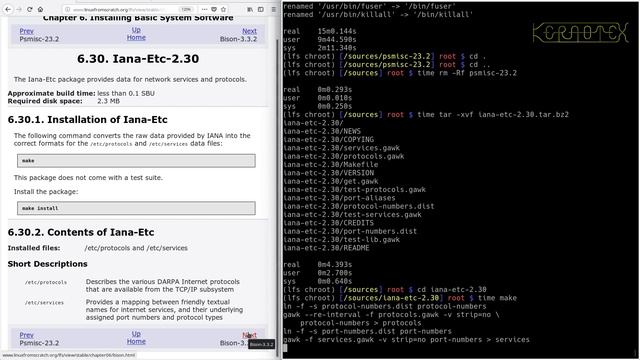Open the Firefox hamburger menu
The height and width of the screenshot is (360, 640).
(x=273, y=9)
